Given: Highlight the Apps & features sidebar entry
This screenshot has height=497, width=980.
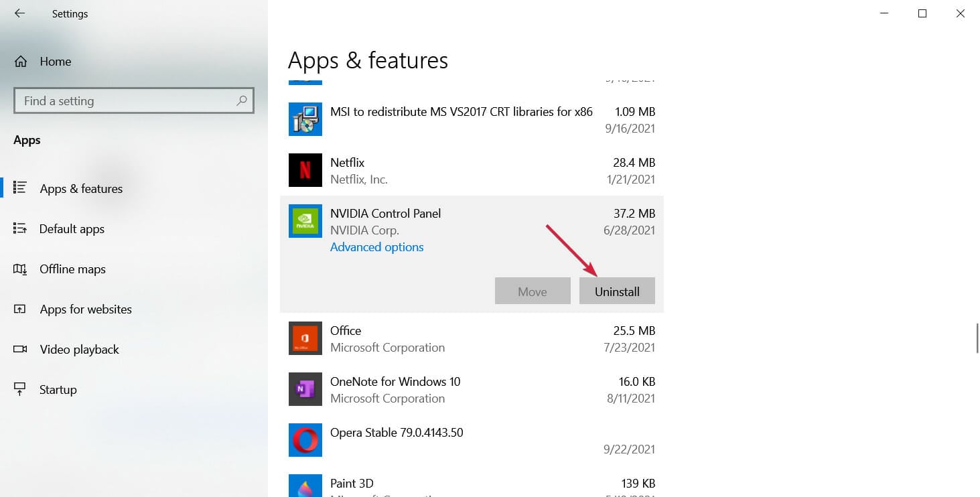Looking at the screenshot, I should coord(80,188).
